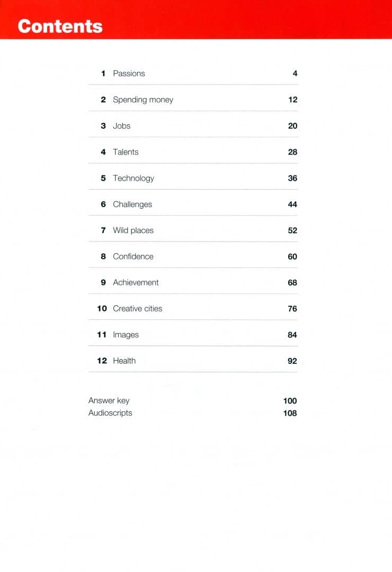Select the Spending money chapter

143,100
